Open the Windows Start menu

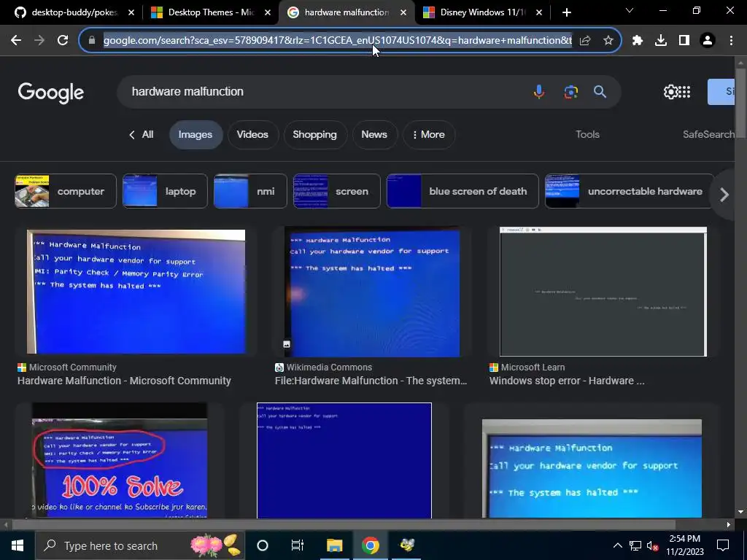tap(18, 545)
